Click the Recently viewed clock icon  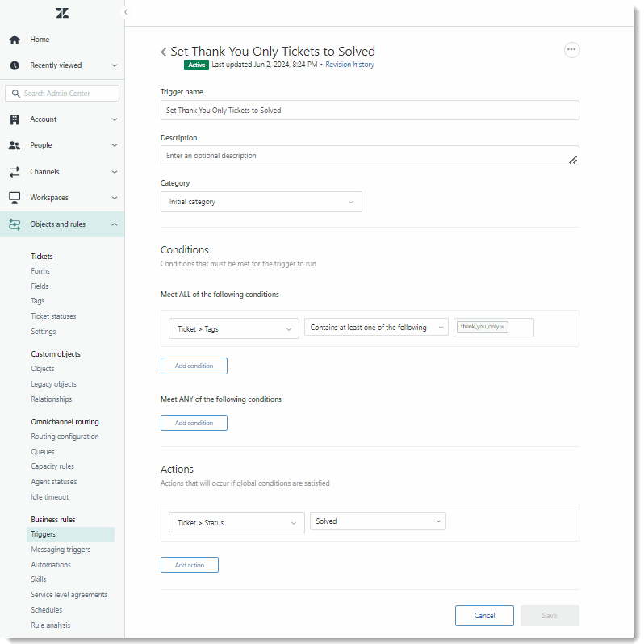coord(15,65)
